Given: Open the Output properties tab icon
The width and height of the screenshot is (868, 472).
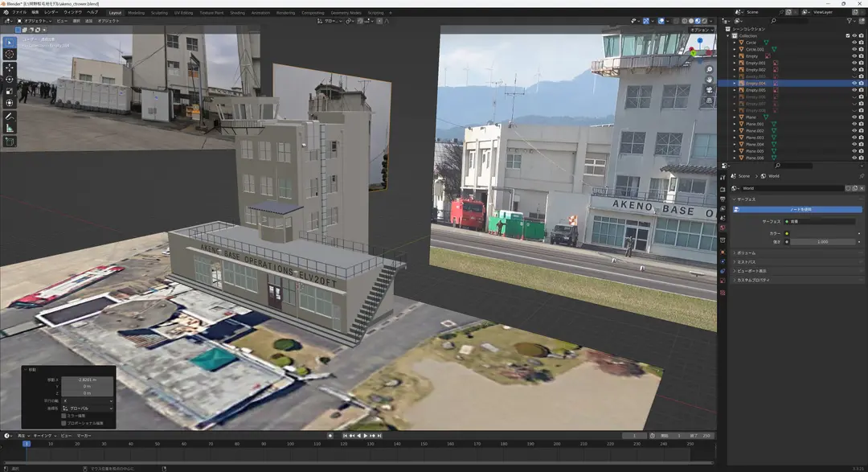Looking at the screenshot, I should (723, 199).
